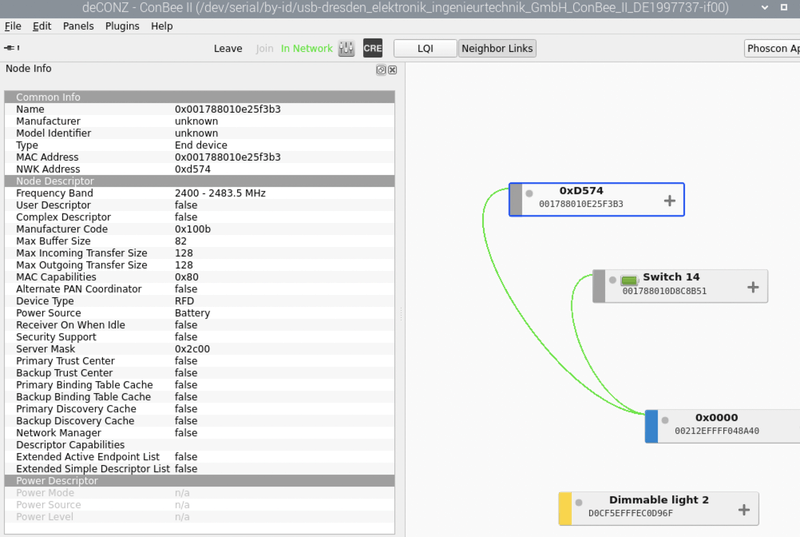Viewport: 800px width, 537px height.
Task: Select the Manufacturer row value unknown
Action: point(196,121)
